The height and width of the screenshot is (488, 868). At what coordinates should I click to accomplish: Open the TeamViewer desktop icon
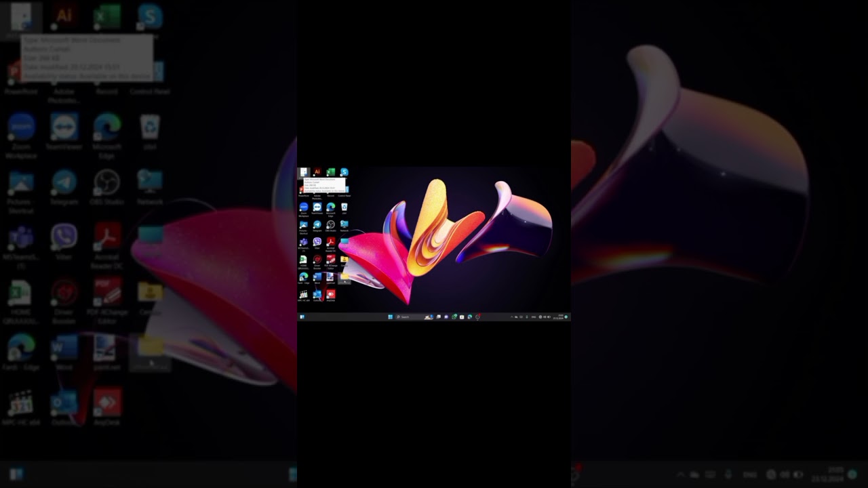[317, 207]
